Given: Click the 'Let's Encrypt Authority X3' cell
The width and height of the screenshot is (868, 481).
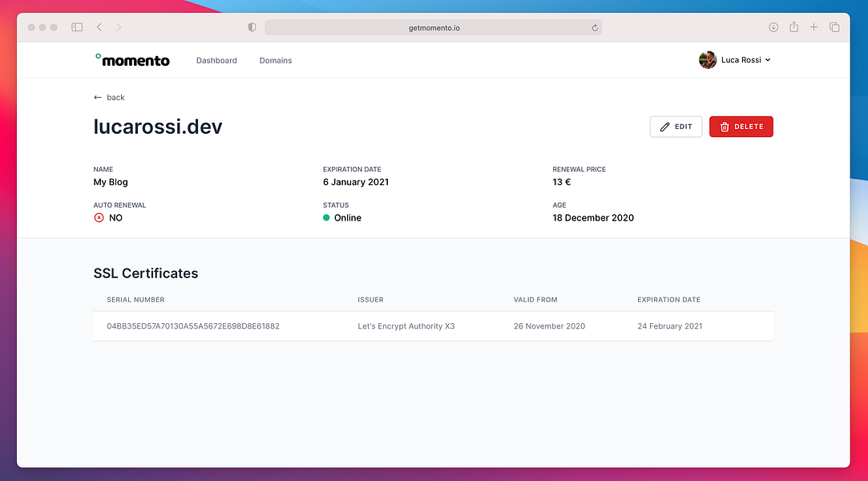Looking at the screenshot, I should tap(406, 326).
